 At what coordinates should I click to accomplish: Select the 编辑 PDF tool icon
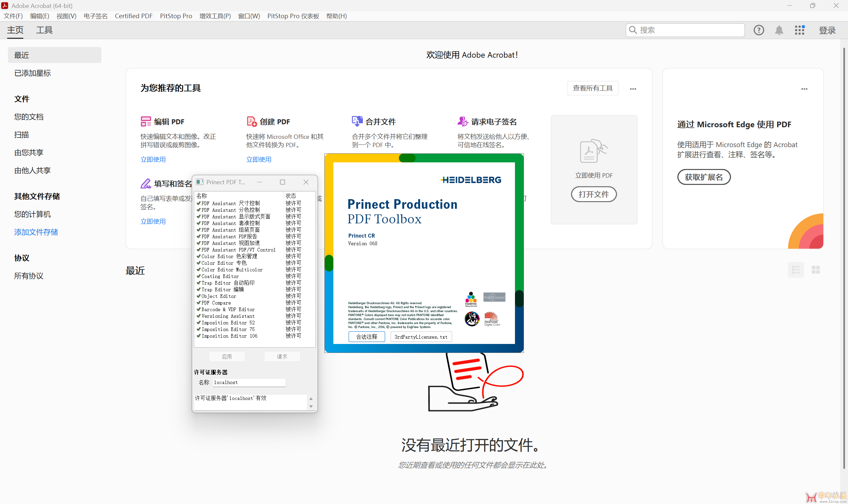[146, 121]
